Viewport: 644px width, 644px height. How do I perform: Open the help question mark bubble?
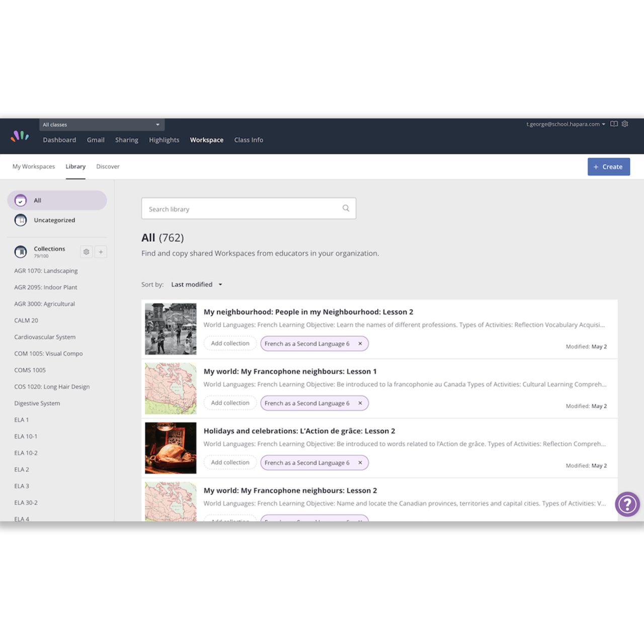(627, 504)
